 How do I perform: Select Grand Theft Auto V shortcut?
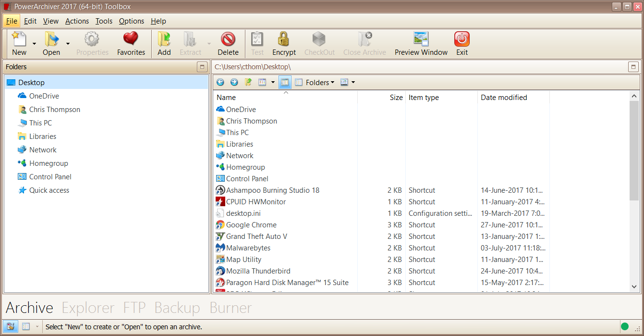pyautogui.click(x=252, y=236)
